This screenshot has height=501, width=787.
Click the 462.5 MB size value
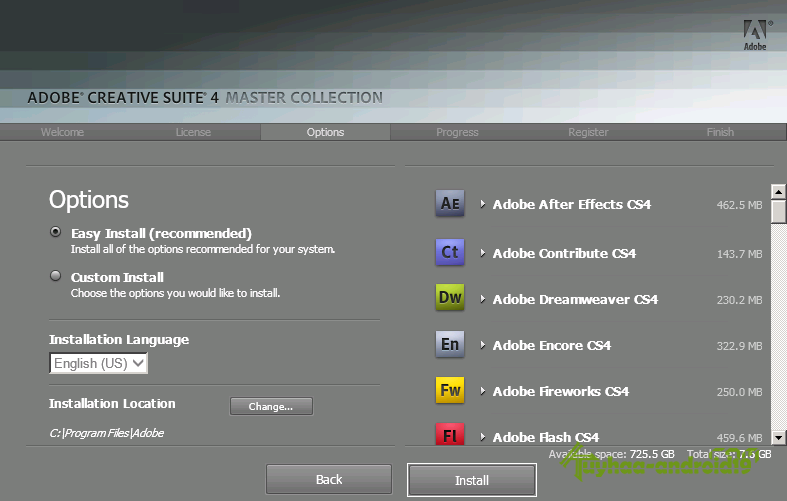click(x=739, y=205)
